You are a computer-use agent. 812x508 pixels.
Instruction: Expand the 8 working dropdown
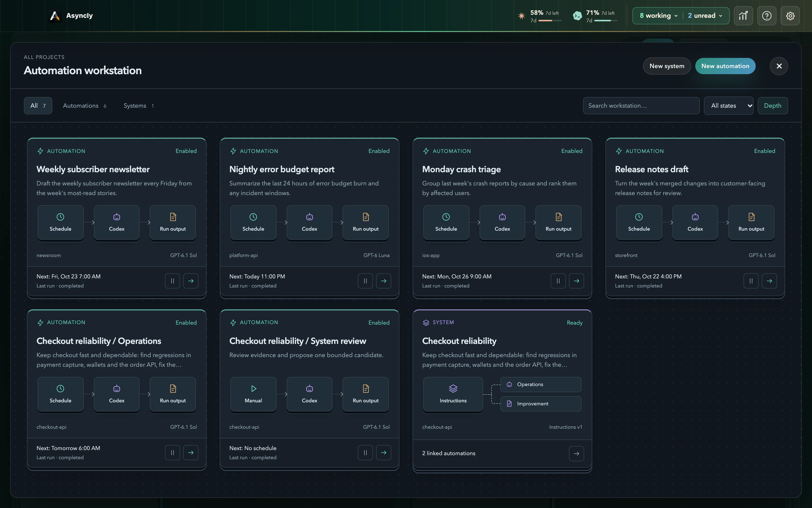(659, 16)
